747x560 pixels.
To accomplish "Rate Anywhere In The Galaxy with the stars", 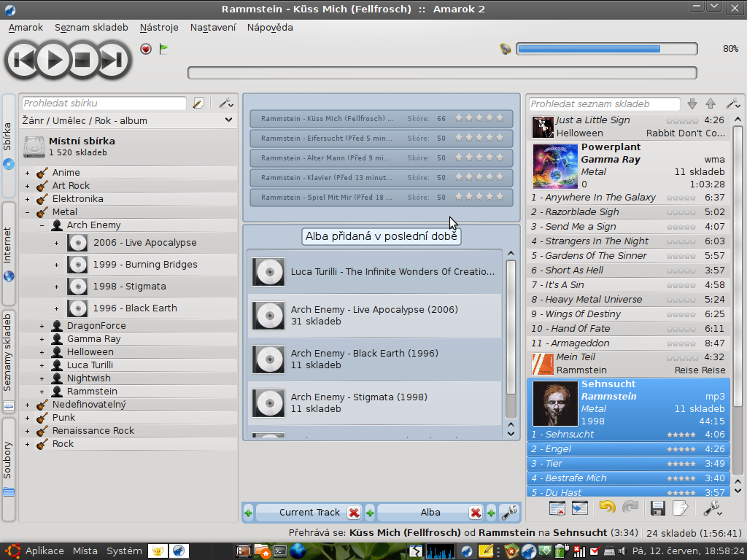I will point(681,198).
